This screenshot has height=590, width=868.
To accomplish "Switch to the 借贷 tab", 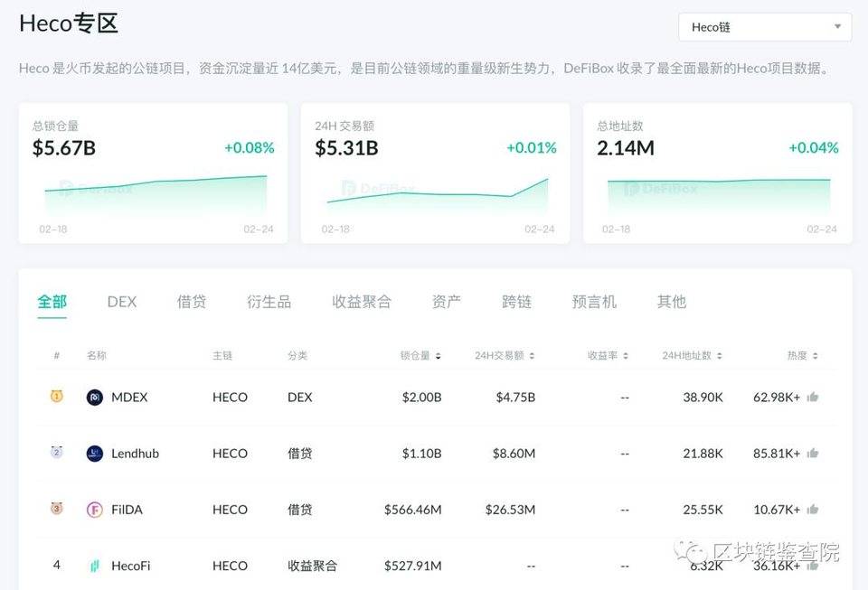I will point(192,302).
